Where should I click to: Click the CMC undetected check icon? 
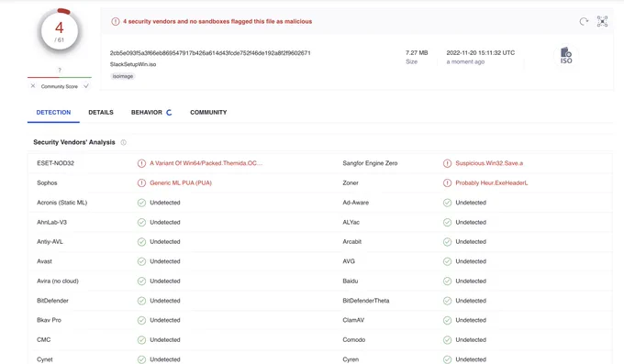[x=141, y=340]
